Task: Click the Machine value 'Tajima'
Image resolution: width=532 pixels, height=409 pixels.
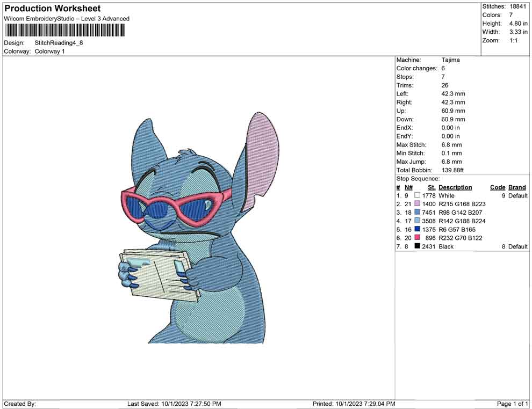Action: (450, 60)
